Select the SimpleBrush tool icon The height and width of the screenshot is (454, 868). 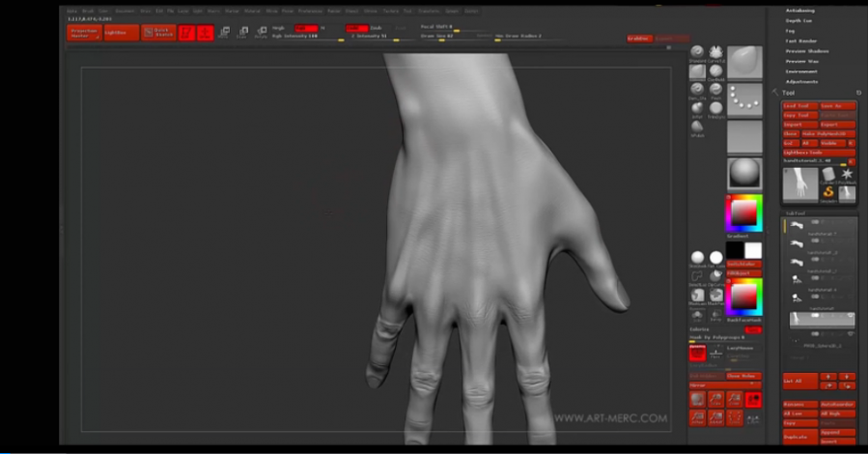[827, 190]
